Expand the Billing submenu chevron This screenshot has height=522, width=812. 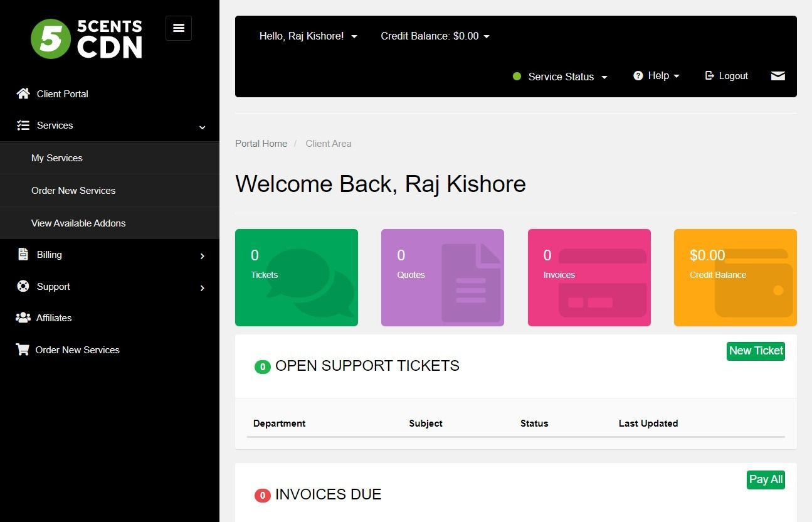tap(202, 256)
